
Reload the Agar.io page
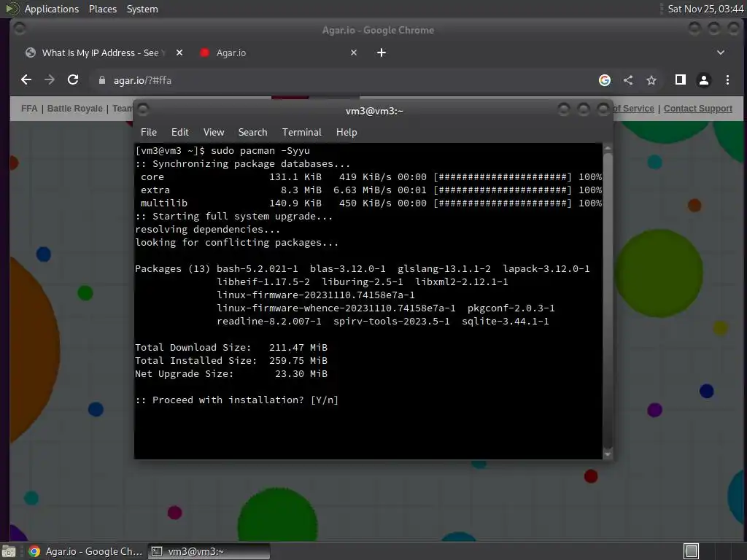pyautogui.click(x=73, y=80)
